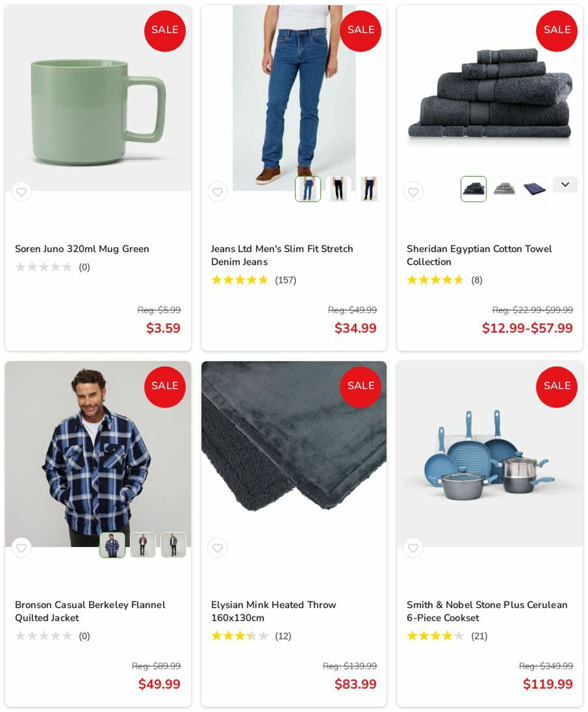The width and height of the screenshot is (588, 712).
Task: Open Sheridan Egyptian Cotton Towel Collection link
Action: (479, 255)
